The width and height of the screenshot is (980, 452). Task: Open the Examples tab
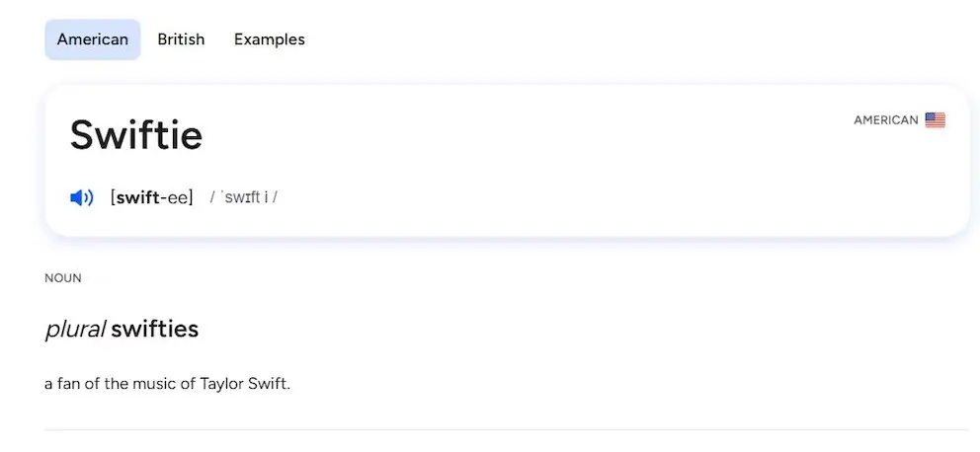tap(269, 39)
